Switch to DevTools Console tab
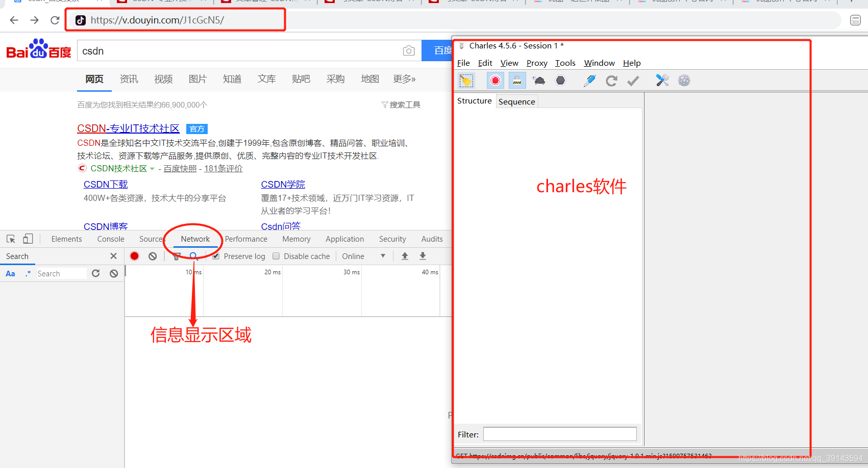The width and height of the screenshot is (868, 468). pos(111,239)
